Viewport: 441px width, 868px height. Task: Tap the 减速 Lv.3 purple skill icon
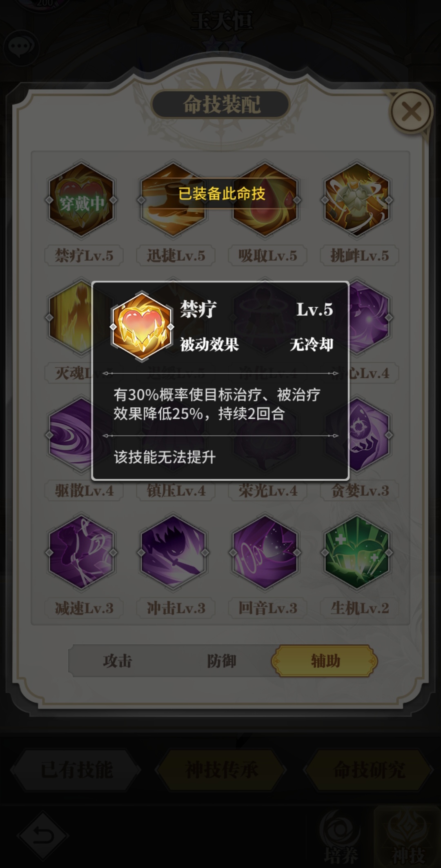(x=81, y=552)
